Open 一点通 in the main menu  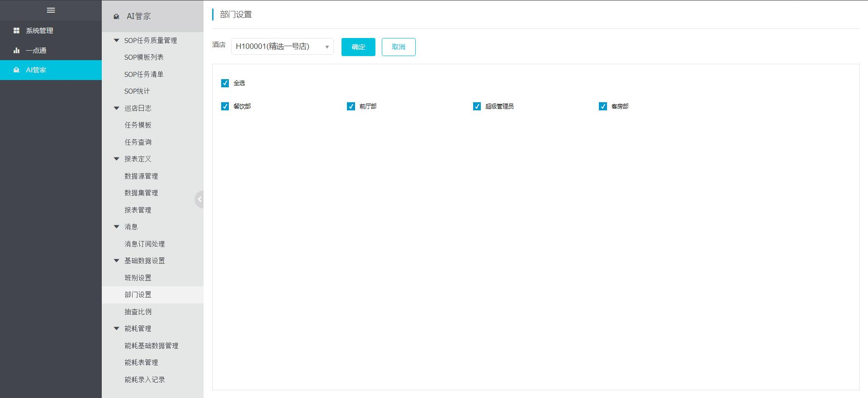pyautogui.click(x=51, y=50)
